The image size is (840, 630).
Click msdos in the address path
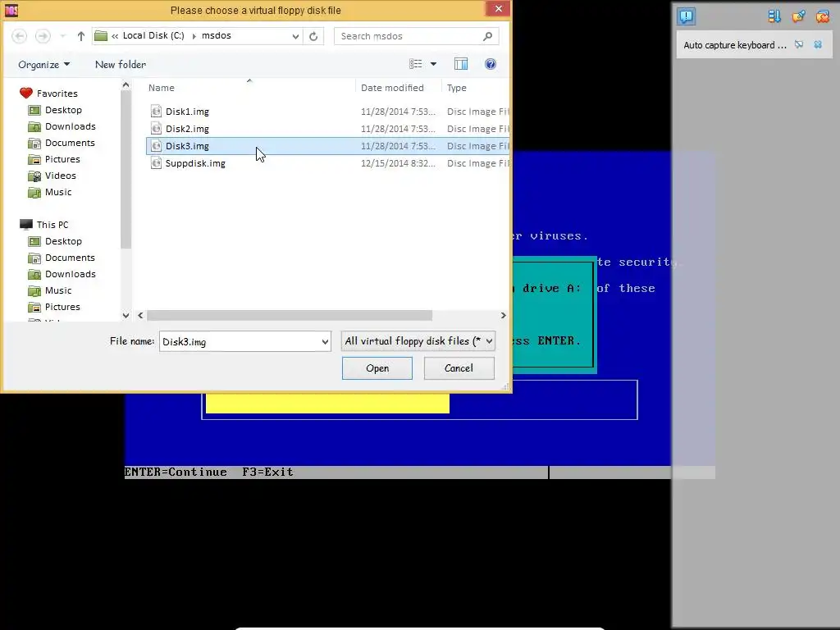[217, 35]
